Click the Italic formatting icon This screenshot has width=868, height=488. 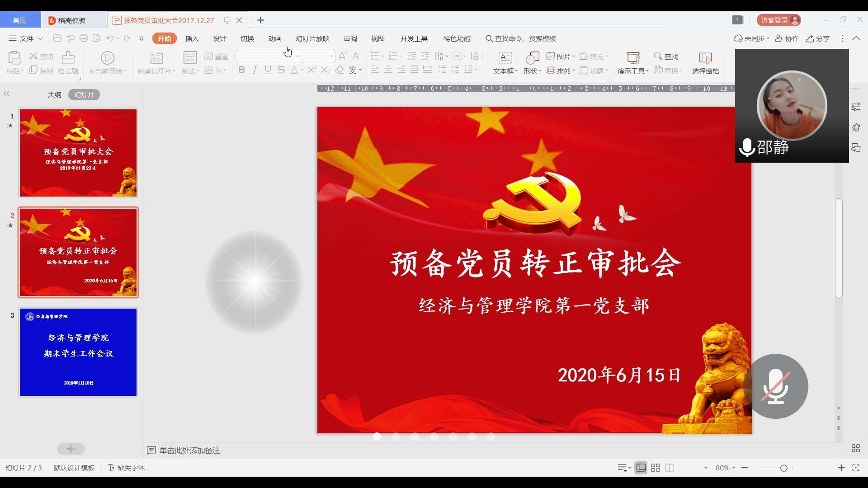(255, 70)
